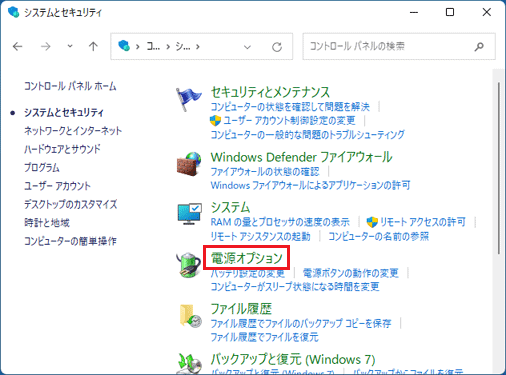
Task: Go forward with the right arrow button
Action: point(46,46)
